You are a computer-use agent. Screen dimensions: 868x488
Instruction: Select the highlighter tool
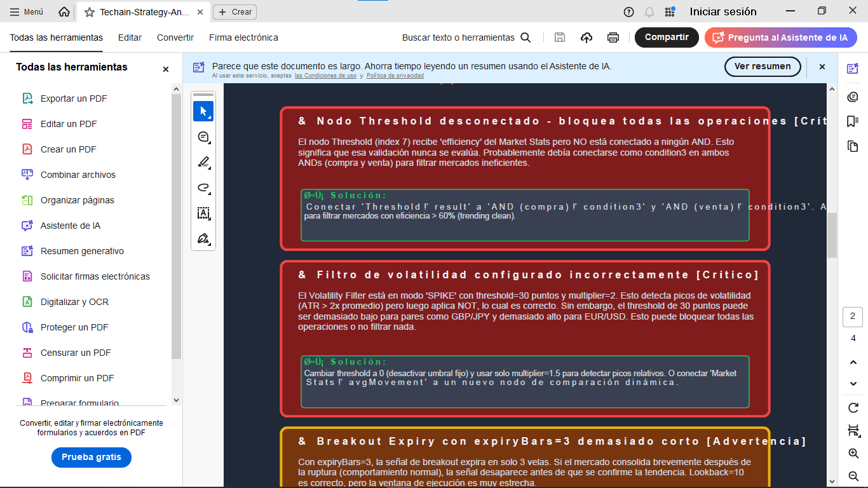(203, 162)
